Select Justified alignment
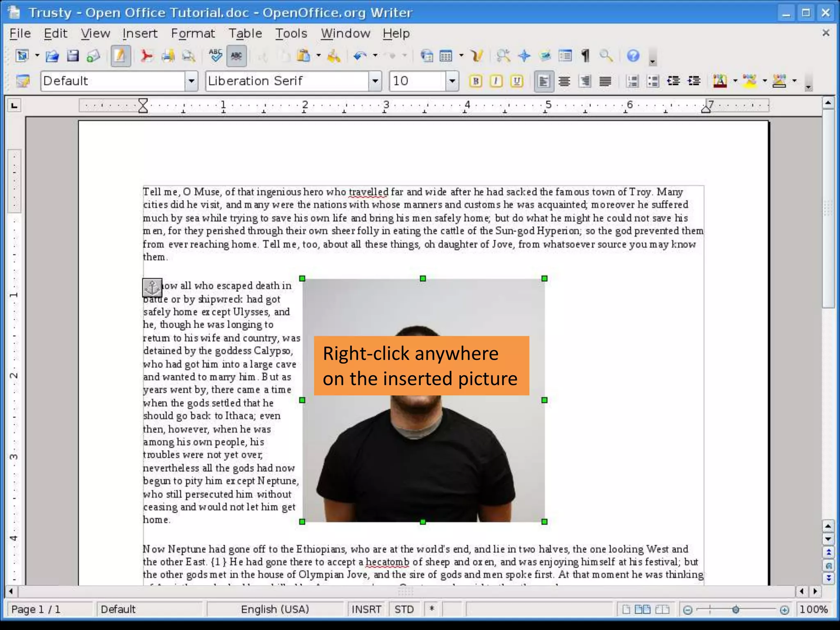 click(605, 81)
